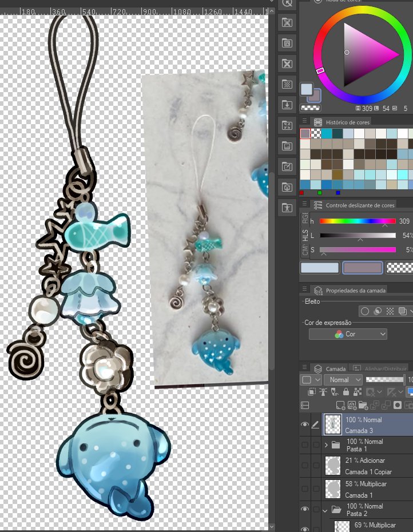Select transparent color under wheel swatches
The height and width of the screenshot is (532, 413).
[x=310, y=108]
